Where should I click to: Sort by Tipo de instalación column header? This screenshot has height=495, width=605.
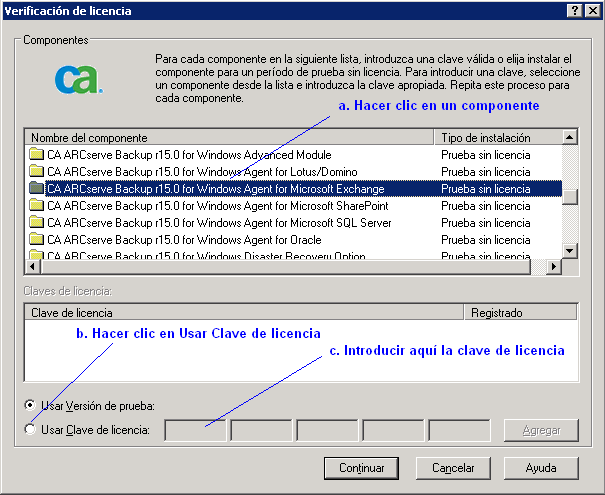click(498, 137)
